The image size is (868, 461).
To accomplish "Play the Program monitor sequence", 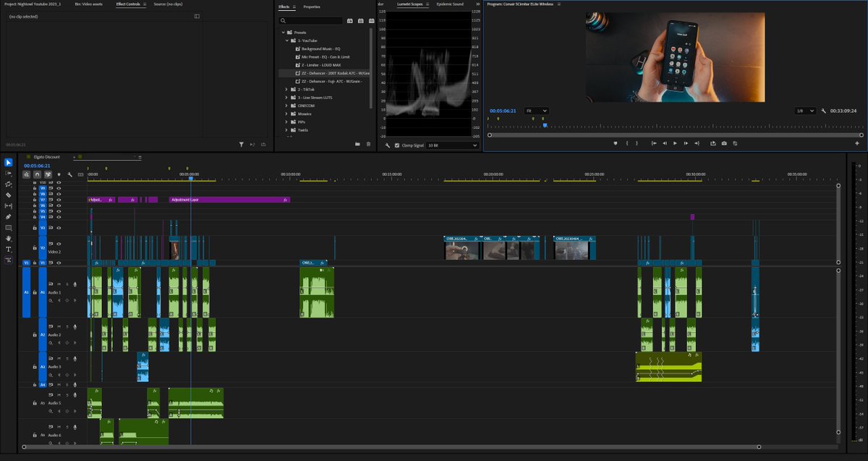I will (675, 143).
